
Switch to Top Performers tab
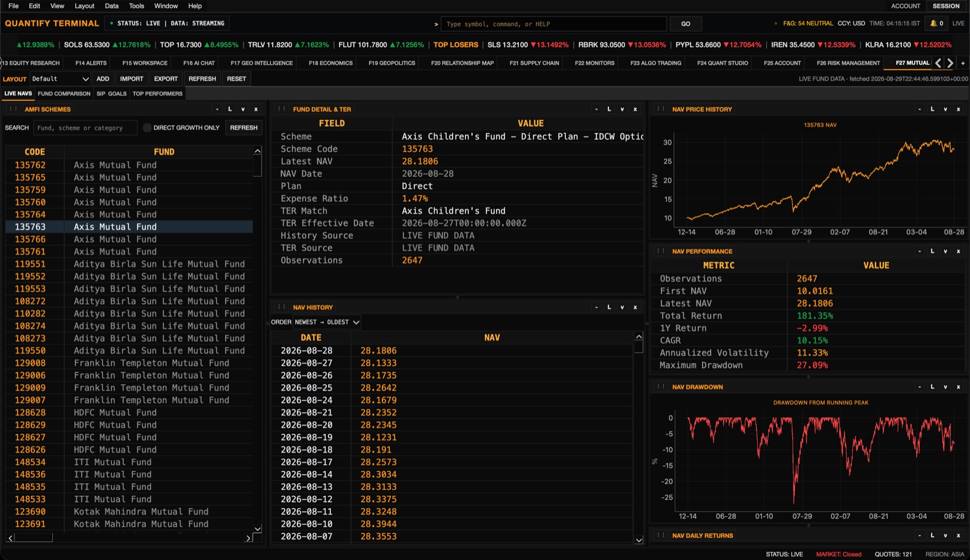click(x=158, y=94)
